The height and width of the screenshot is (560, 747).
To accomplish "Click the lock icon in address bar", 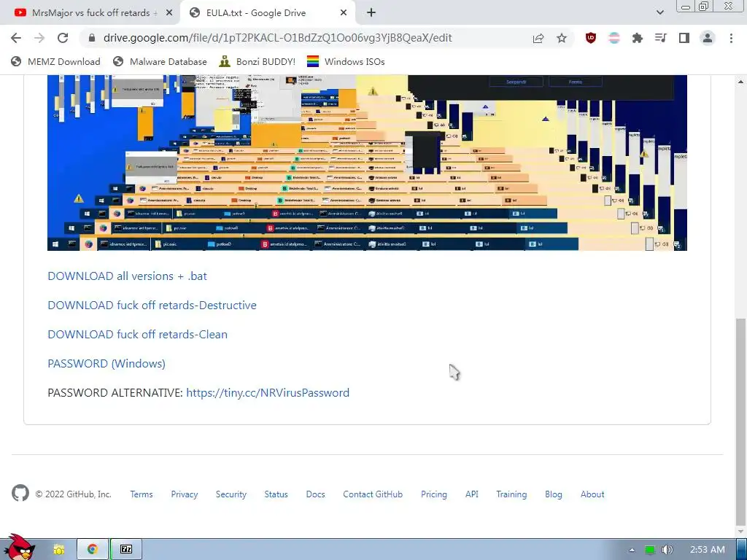I will [92, 38].
